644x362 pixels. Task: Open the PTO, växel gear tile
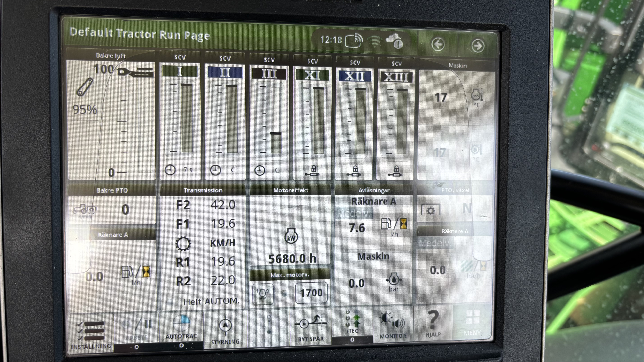pyautogui.click(x=454, y=203)
